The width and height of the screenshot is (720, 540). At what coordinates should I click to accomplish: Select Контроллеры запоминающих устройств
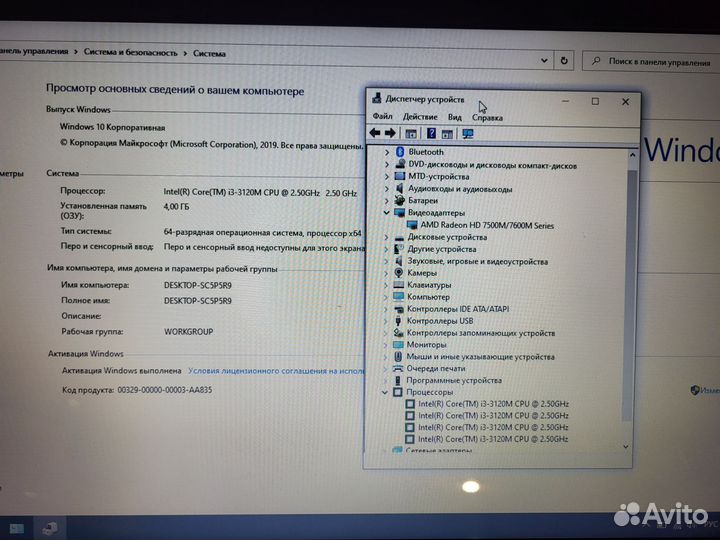[481, 333]
